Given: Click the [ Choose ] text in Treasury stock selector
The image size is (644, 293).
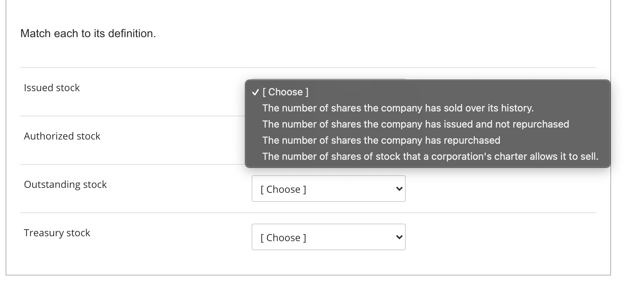Looking at the screenshot, I should click(283, 237).
